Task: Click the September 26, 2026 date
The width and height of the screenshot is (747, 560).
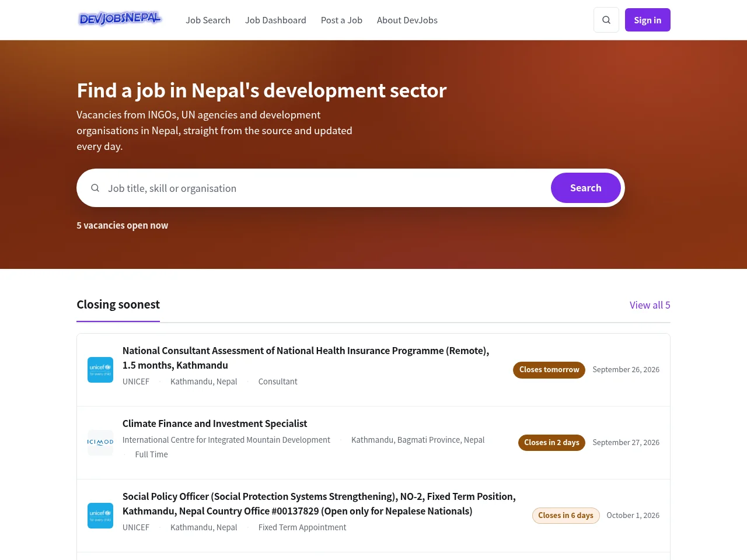Action: pos(626,370)
